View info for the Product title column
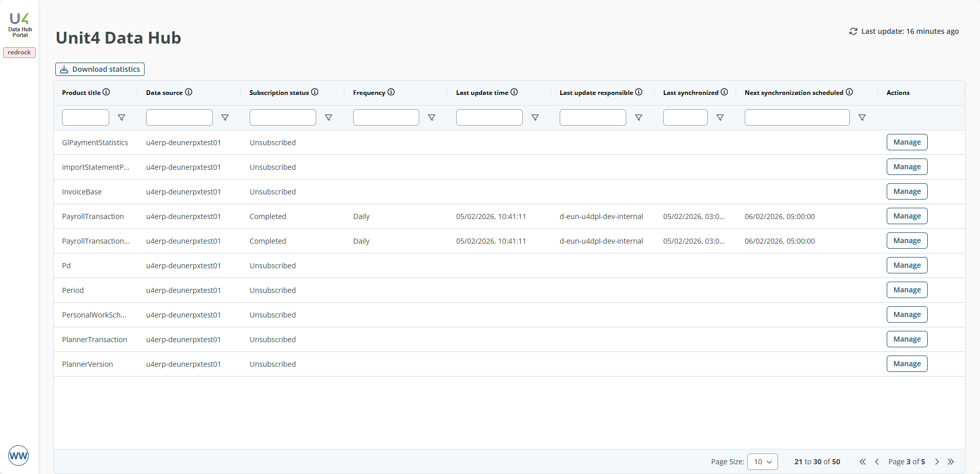Image resolution: width=980 pixels, height=474 pixels. click(106, 92)
